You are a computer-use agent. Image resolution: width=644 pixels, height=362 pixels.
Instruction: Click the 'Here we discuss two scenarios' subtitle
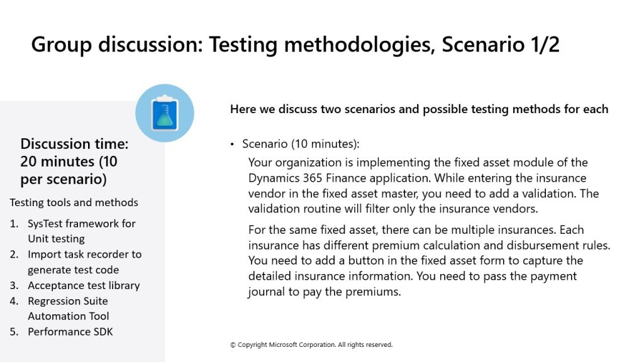coord(419,109)
